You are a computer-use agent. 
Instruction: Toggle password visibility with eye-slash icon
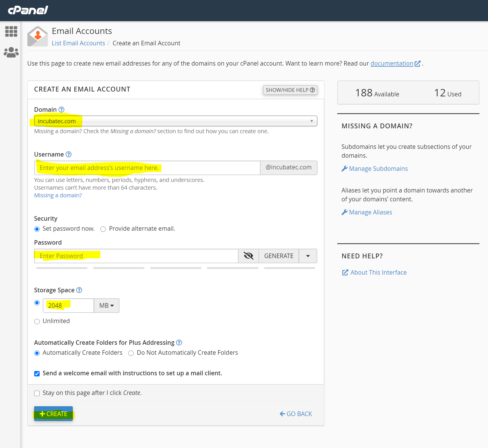(248, 256)
